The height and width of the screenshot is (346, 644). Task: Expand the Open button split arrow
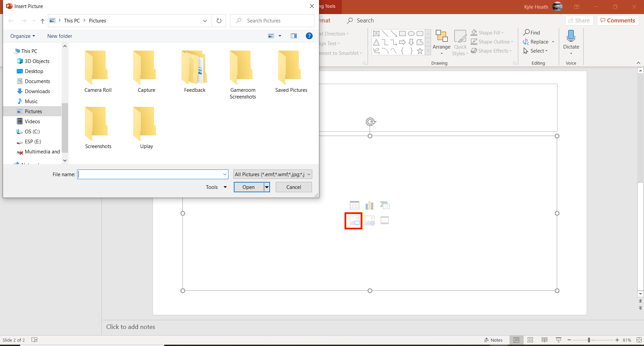pyautogui.click(x=267, y=187)
